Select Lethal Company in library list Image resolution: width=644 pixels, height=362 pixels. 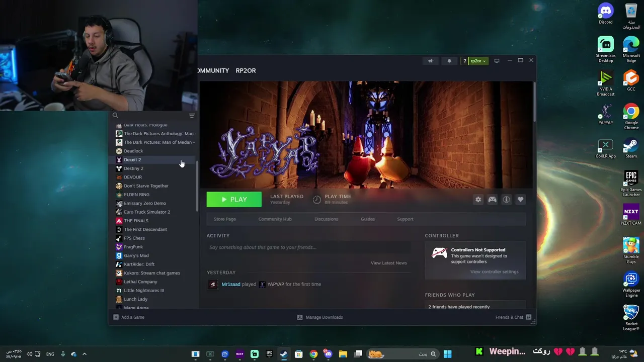coord(153,282)
